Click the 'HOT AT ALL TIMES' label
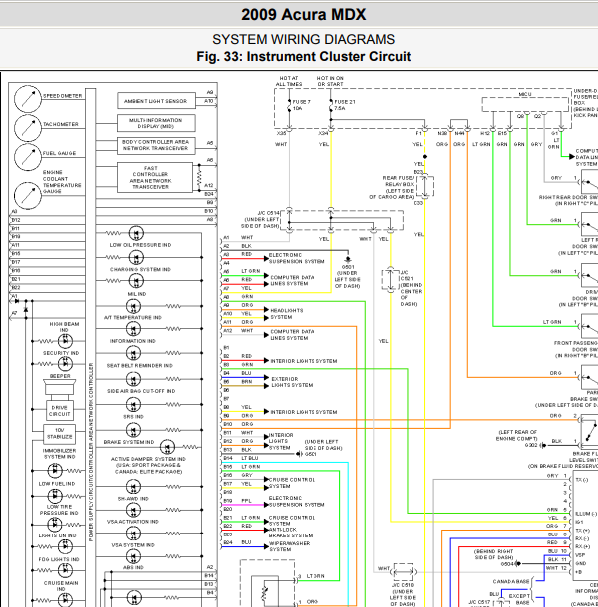This screenshot has height=607, width=598. [x=289, y=81]
